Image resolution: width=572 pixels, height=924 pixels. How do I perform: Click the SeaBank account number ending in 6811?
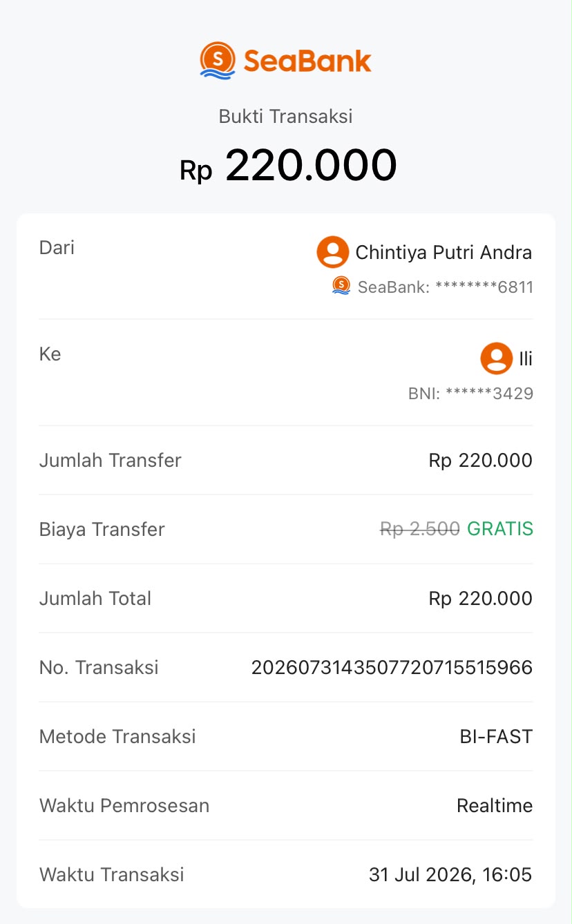[446, 287]
